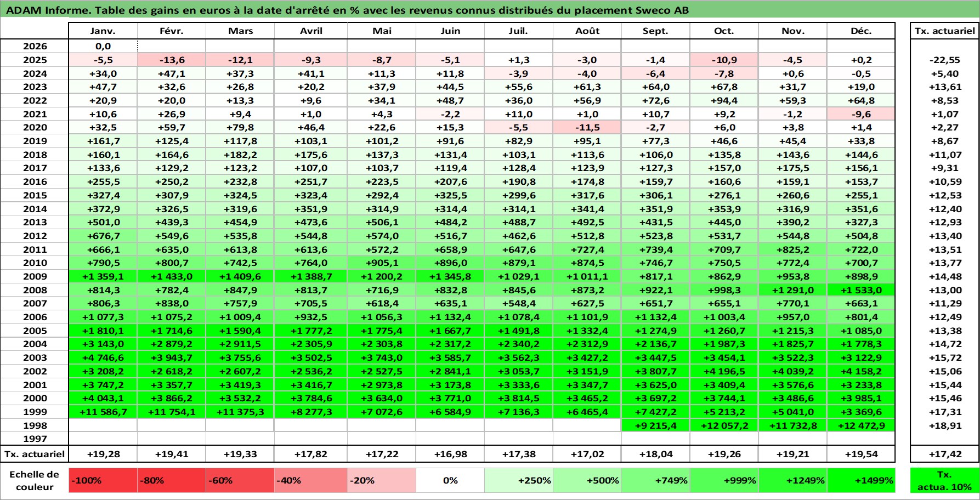980x500 pixels.
Task: Click the +1 533,0 cell in 2008 row
Action: pyautogui.click(x=861, y=290)
